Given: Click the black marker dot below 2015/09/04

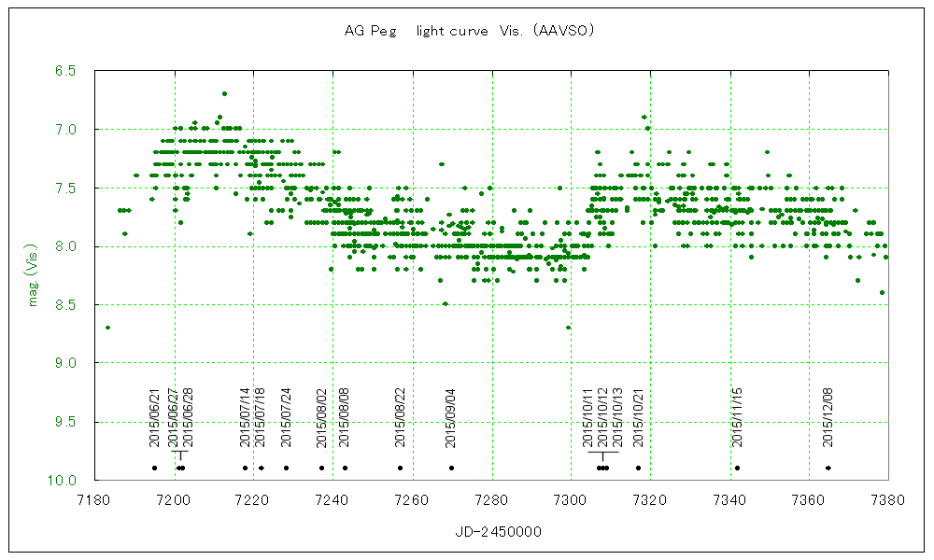Looking at the screenshot, I should 451,468.
